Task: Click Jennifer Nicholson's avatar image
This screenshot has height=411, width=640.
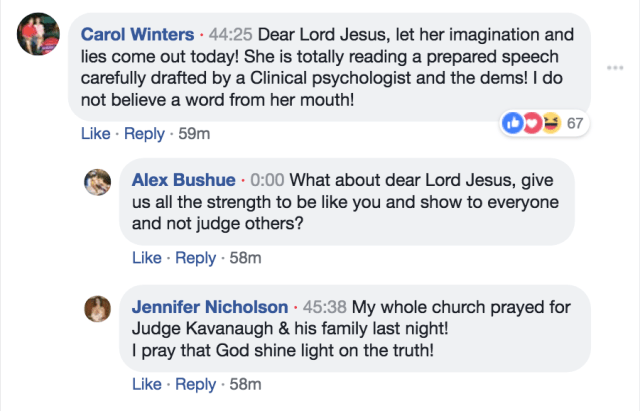Action: 97,309
